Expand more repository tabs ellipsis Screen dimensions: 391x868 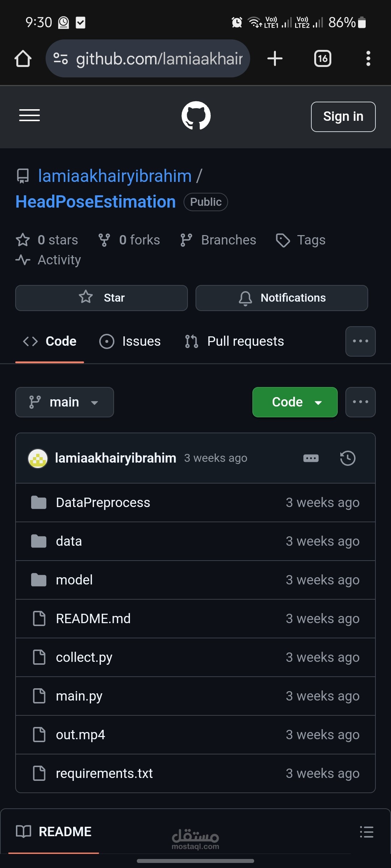click(x=360, y=341)
